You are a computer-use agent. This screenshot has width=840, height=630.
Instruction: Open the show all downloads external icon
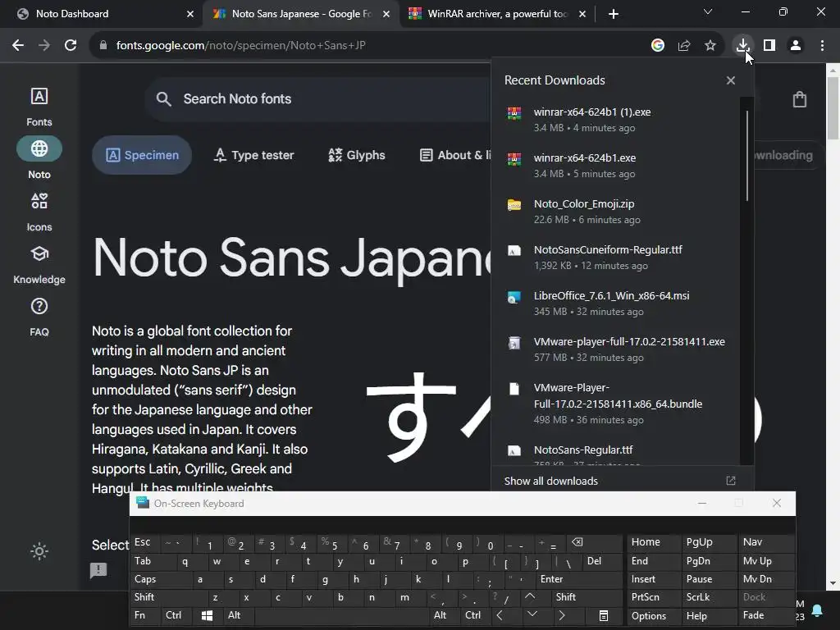point(731,481)
